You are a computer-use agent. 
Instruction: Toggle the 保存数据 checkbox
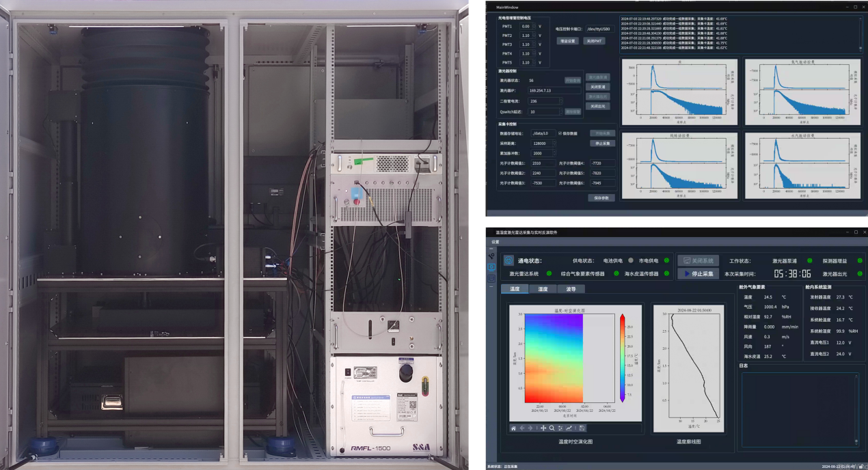click(560, 133)
